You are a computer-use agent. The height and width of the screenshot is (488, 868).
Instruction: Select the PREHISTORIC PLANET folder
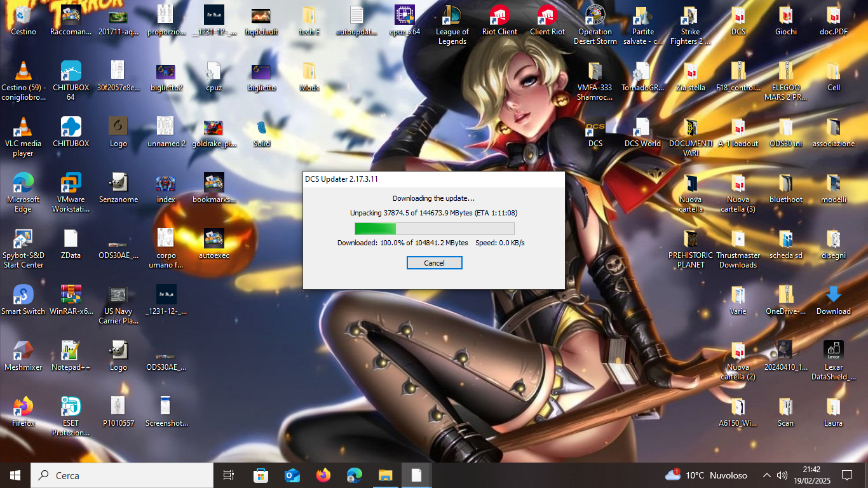(690, 248)
